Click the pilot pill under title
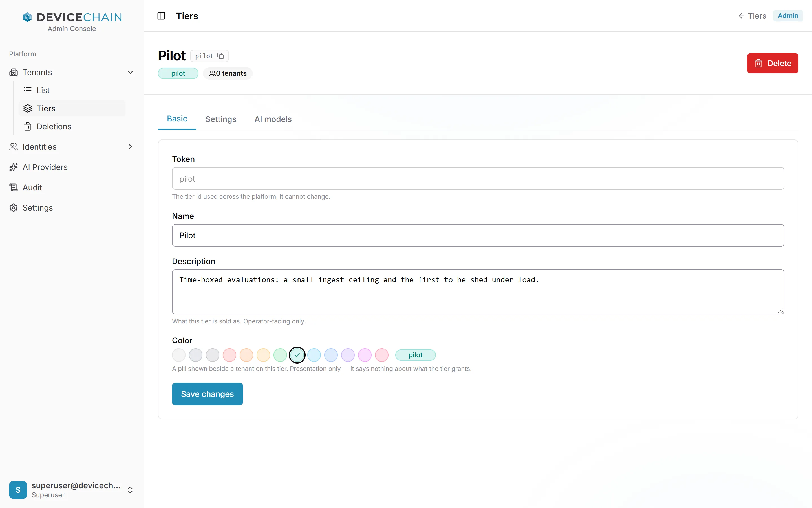 coord(178,73)
